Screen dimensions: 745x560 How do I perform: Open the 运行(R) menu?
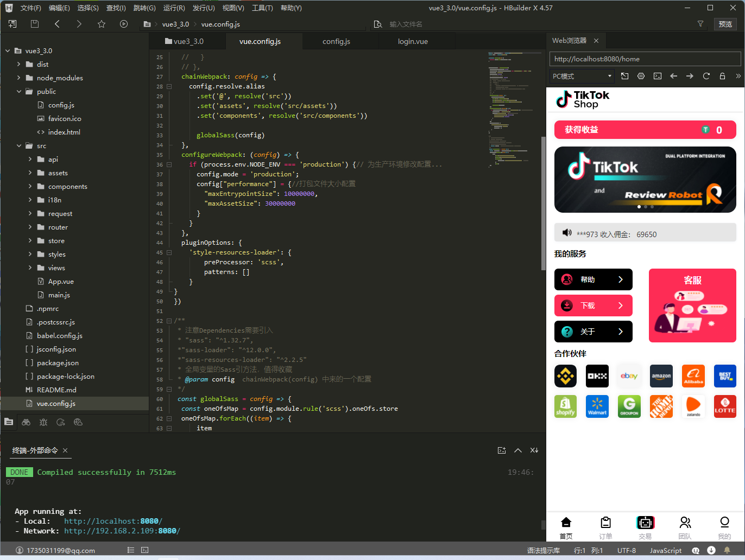[174, 8]
